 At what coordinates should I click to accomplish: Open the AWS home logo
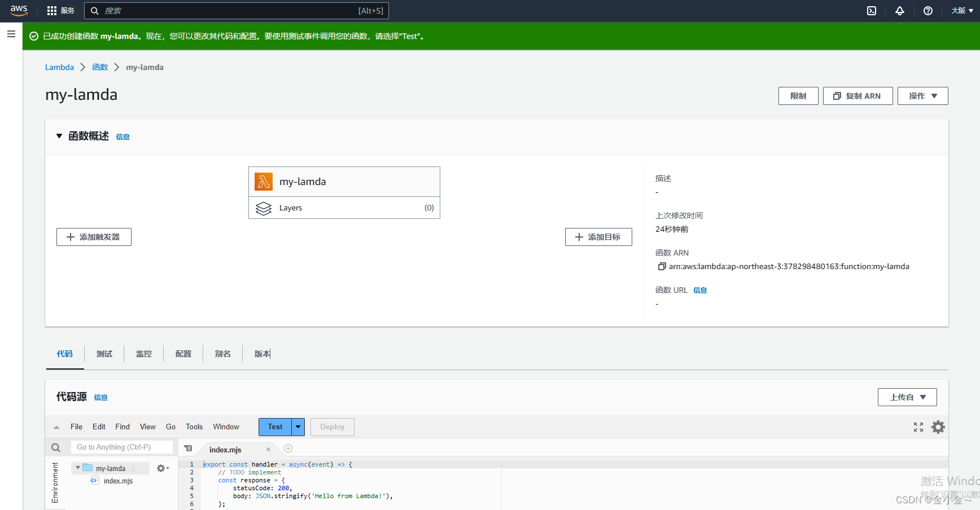point(19,11)
